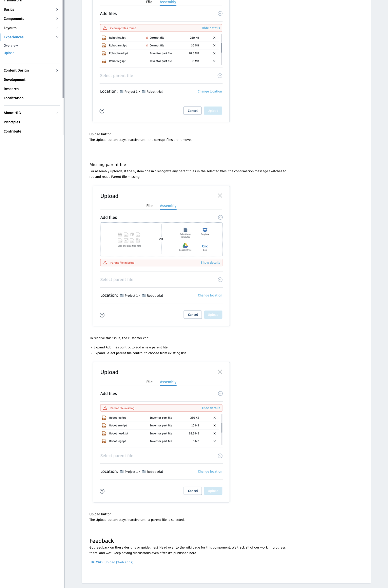This screenshot has height=588, width=388.
Task: Remove Robot arm.ipt corrupt file with X
Action: click(x=214, y=45)
